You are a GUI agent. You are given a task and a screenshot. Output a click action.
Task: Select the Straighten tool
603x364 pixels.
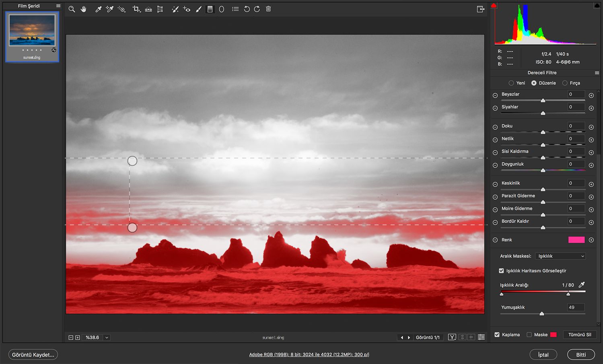[148, 9]
